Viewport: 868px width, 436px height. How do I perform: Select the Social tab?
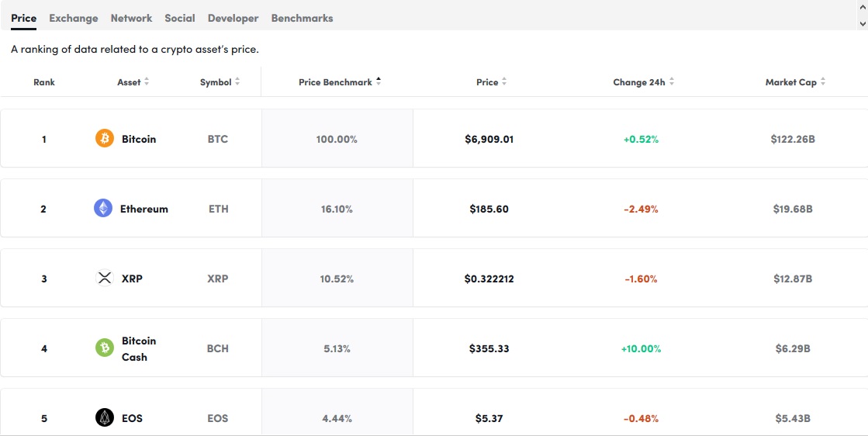(x=180, y=18)
